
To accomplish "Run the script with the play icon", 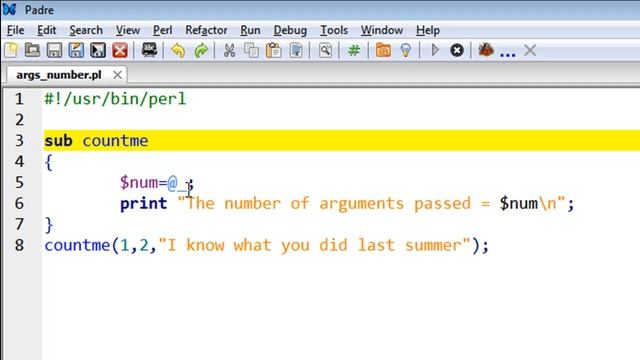I will (435, 51).
